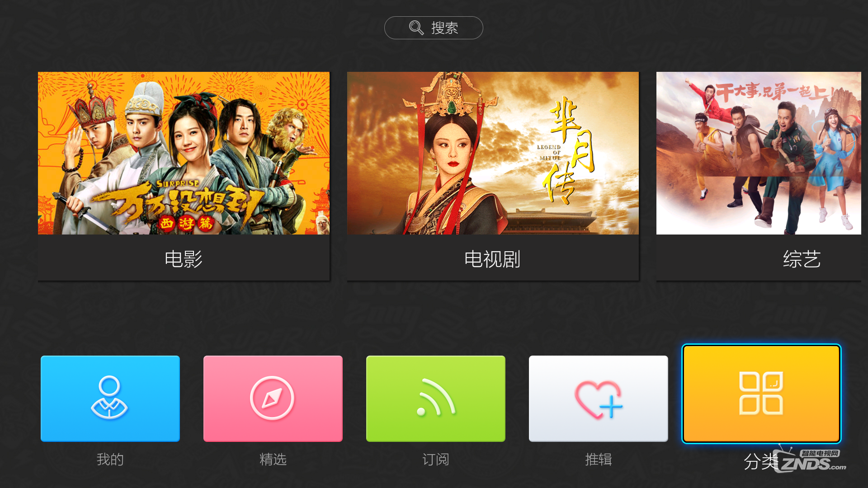The width and height of the screenshot is (868, 488).
Task: Click the 精选 text label
Action: 273,460
